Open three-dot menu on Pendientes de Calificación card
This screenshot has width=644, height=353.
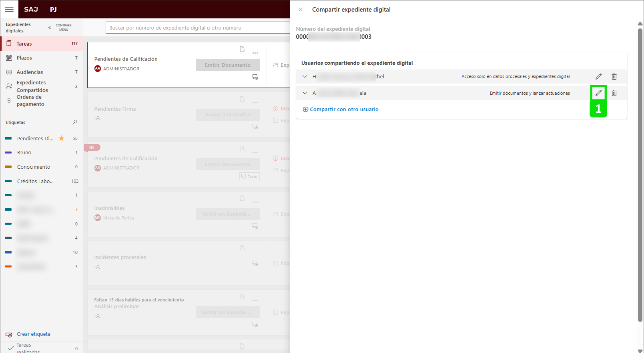click(x=255, y=53)
